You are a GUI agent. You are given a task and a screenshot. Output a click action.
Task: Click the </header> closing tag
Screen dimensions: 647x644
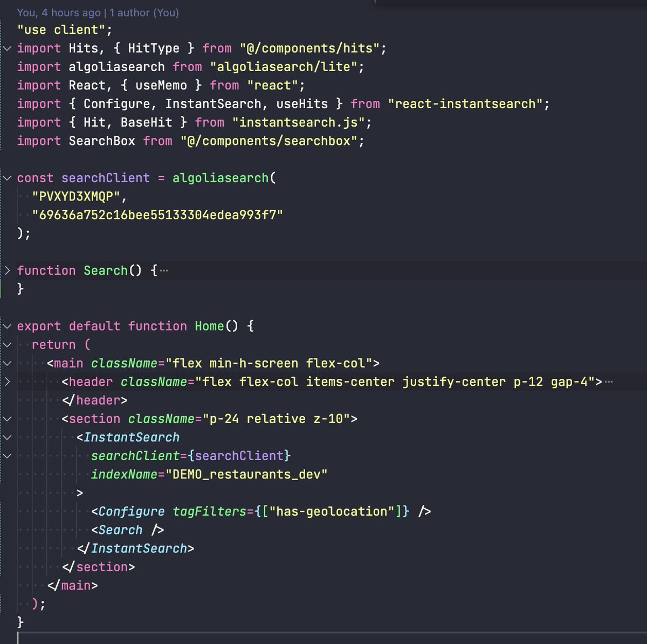click(x=94, y=400)
